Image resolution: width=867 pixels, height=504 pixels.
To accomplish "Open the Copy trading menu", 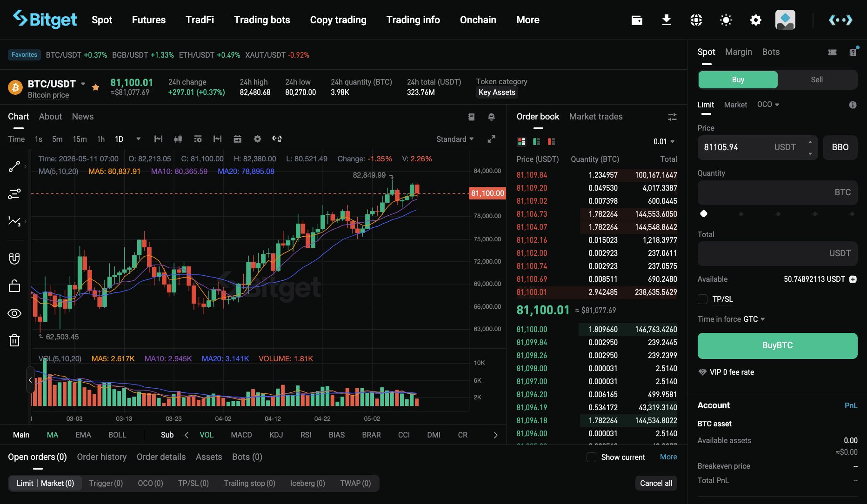I will (x=338, y=20).
